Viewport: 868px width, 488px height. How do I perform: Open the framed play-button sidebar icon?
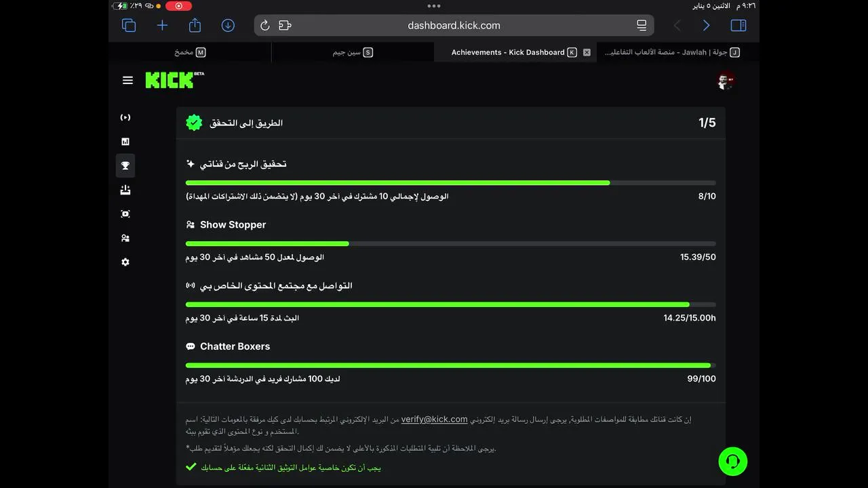click(125, 214)
